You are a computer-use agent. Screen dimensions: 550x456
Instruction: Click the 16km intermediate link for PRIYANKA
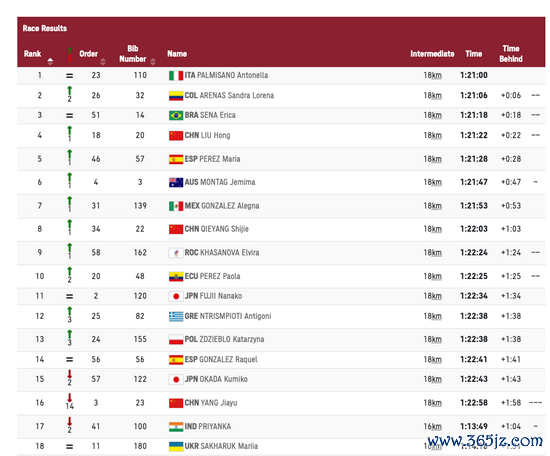432,427
